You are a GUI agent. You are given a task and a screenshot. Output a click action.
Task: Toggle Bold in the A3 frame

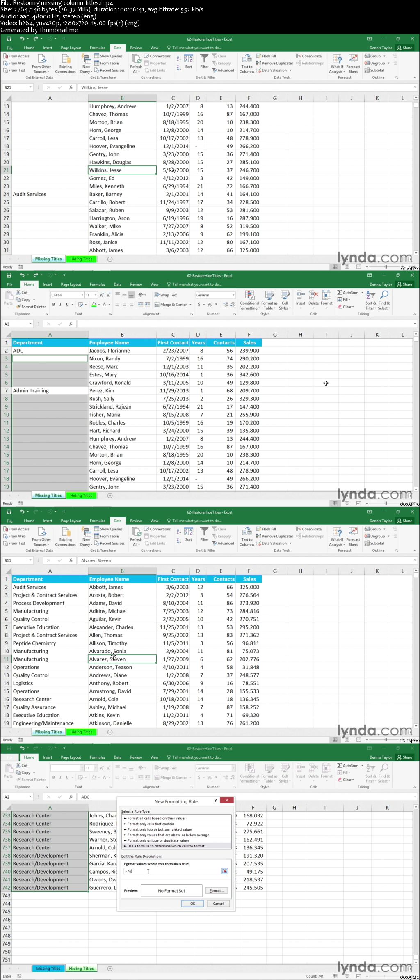pos(53,305)
